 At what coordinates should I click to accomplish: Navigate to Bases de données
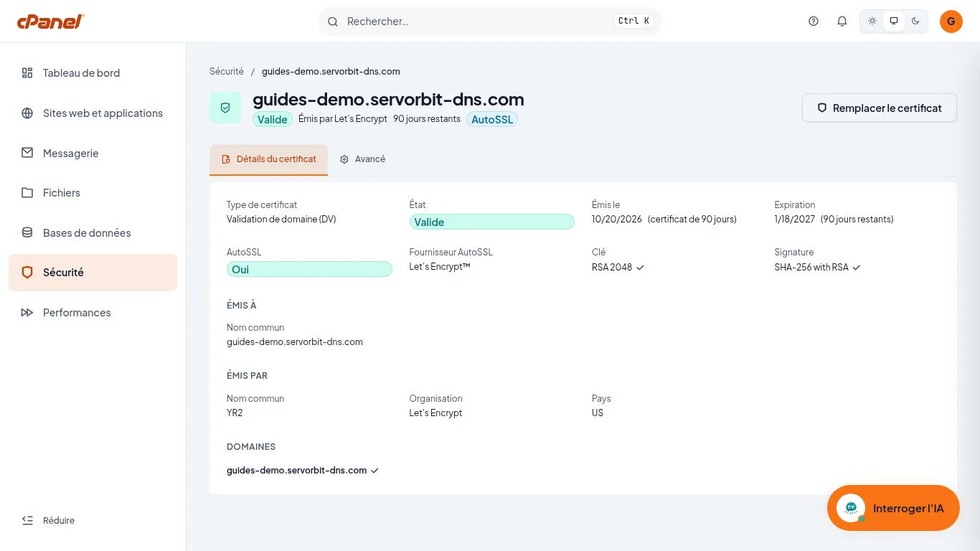tap(93, 232)
